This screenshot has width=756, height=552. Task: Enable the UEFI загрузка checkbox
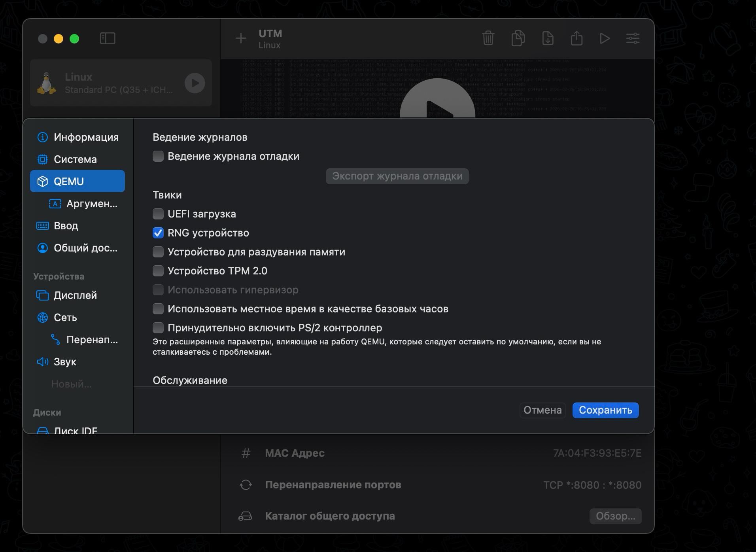158,214
